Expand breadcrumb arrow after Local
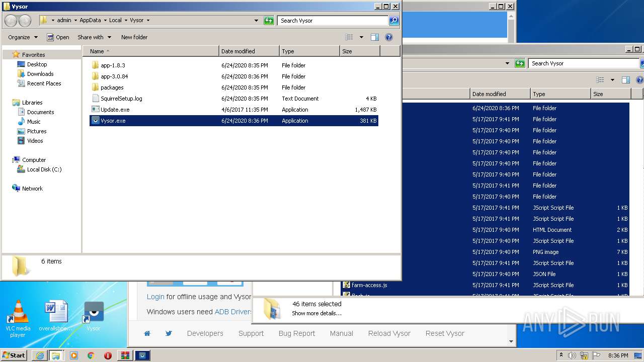This screenshot has width=644, height=362. tap(126, 21)
